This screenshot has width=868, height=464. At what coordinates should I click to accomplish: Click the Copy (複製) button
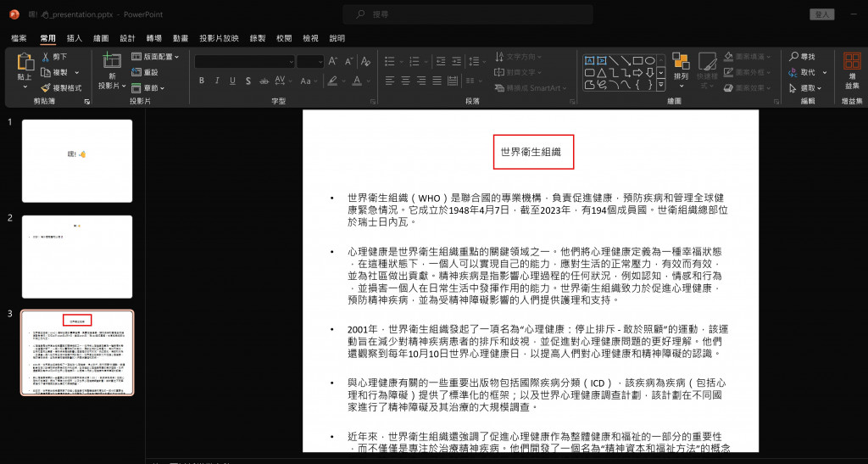tap(54, 73)
